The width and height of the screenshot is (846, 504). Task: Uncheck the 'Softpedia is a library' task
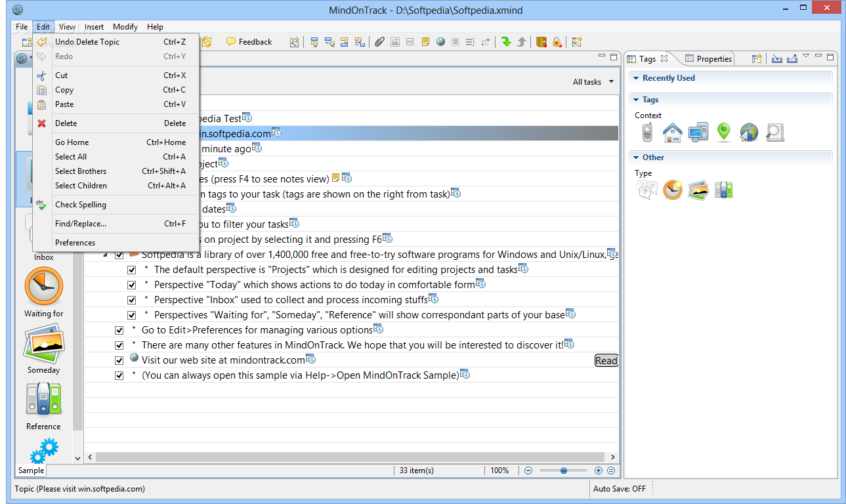[x=119, y=255]
